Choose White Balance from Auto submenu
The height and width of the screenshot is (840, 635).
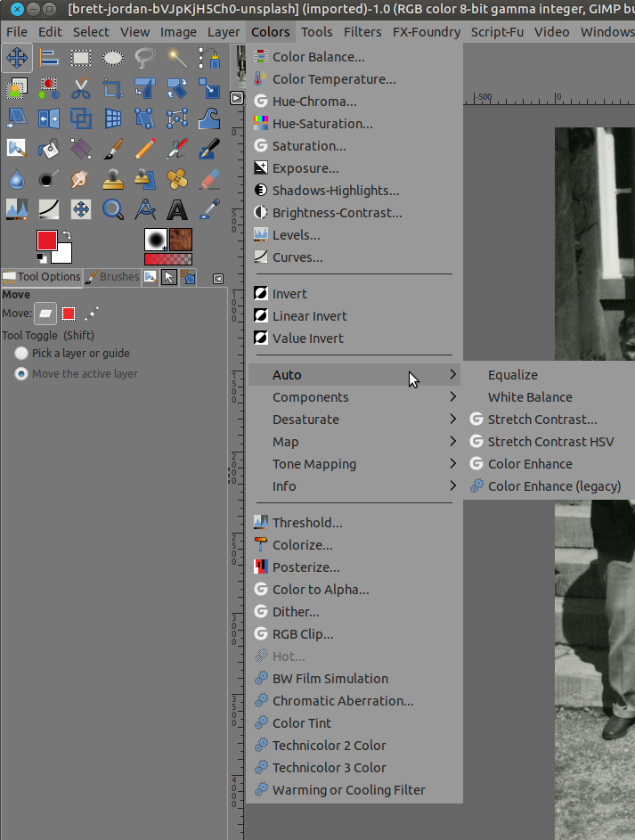coord(530,397)
